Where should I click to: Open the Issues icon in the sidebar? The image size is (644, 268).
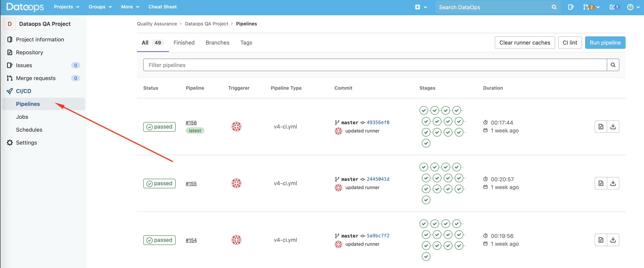[x=10, y=65]
